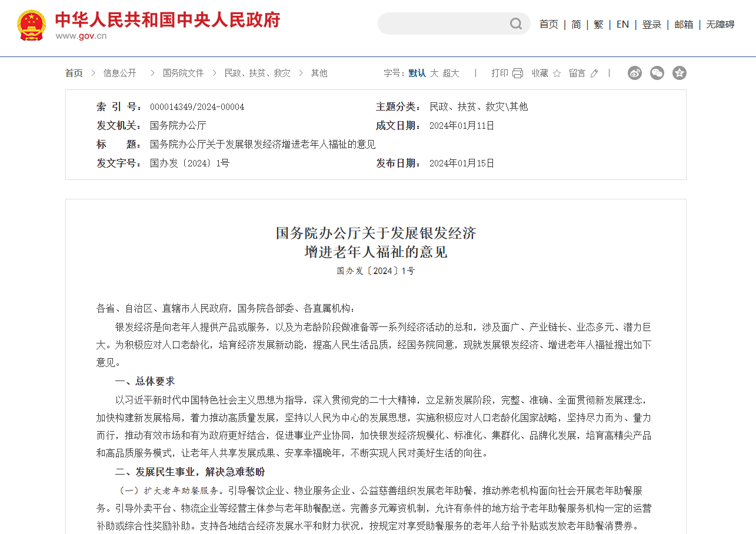756x534 pixels.
Task: Set font size to 大
Action: (434, 73)
